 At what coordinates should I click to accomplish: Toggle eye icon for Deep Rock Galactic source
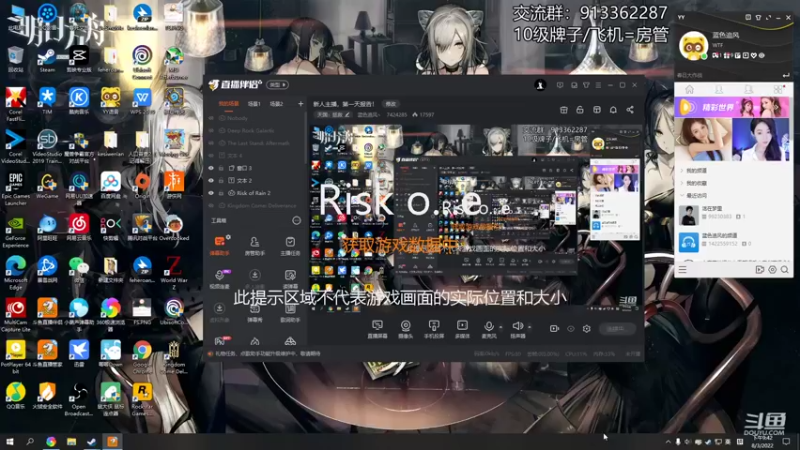pyautogui.click(x=211, y=131)
